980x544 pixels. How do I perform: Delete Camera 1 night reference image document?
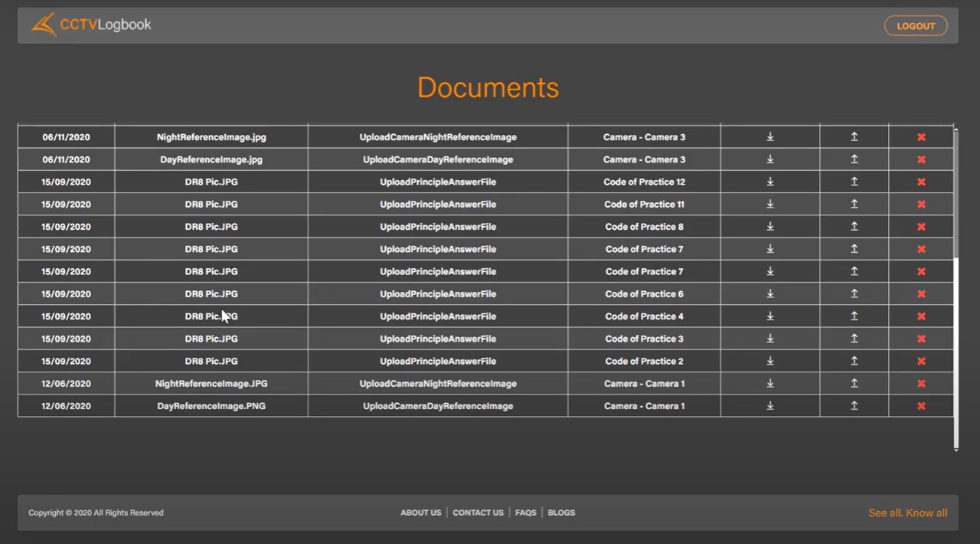(921, 383)
